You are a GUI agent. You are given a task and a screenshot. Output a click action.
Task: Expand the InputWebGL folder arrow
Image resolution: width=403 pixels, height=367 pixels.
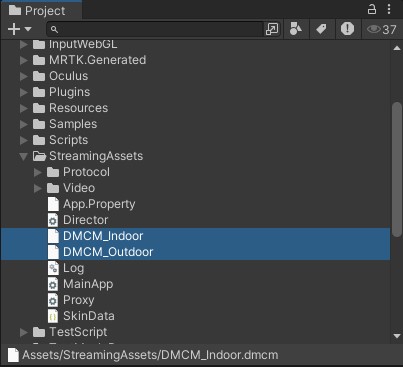click(x=24, y=44)
